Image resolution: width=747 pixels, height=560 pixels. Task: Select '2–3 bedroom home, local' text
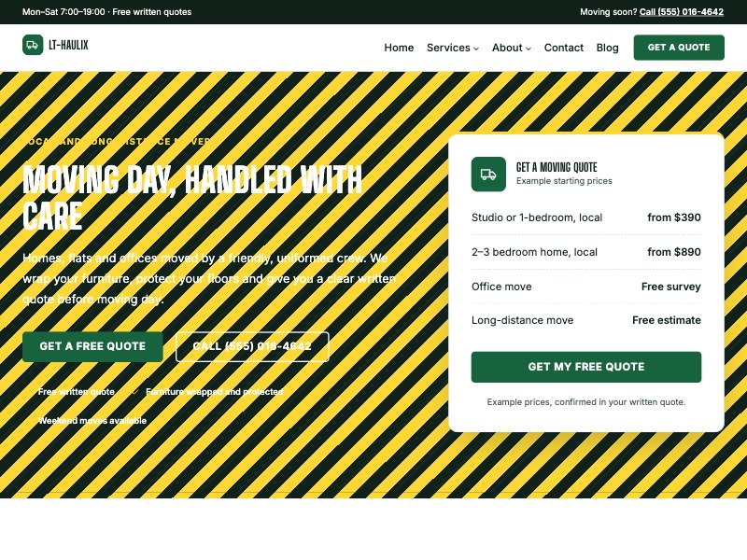[534, 252]
